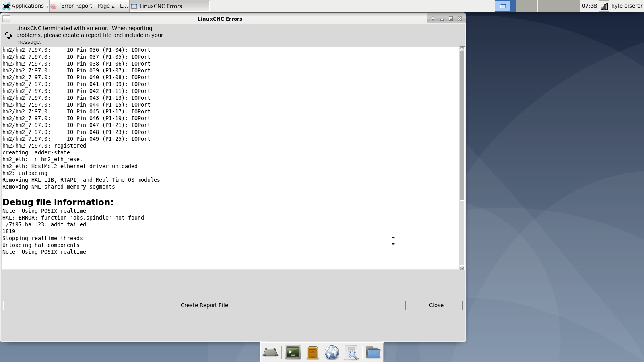The image size is (644, 362).
Task: Click the 'IO Pin 049 (P1-25)' line
Action: click(x=76, y=139)
